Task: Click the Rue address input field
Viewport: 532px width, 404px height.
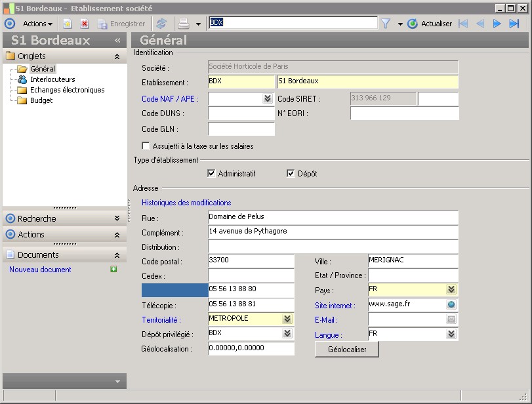Action: click(333, 217)
